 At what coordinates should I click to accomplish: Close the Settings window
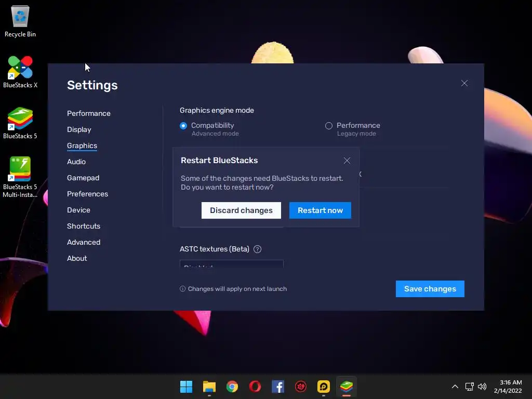[464, 83]
